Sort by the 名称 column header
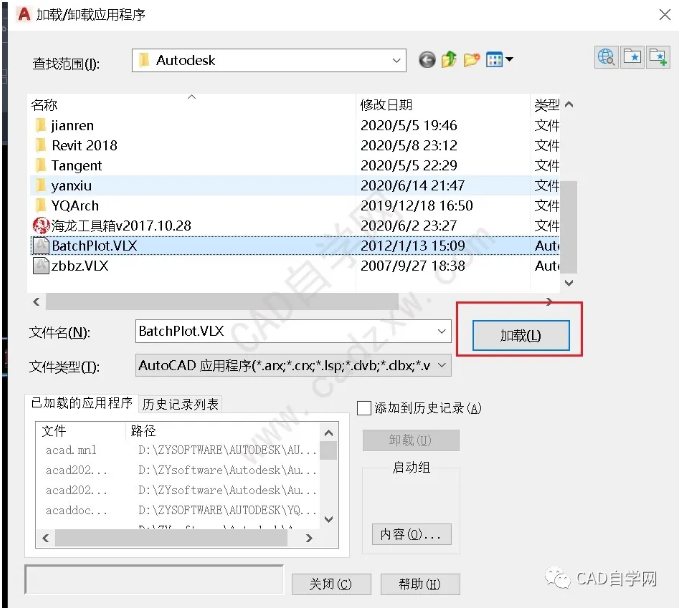 point(192,105)
